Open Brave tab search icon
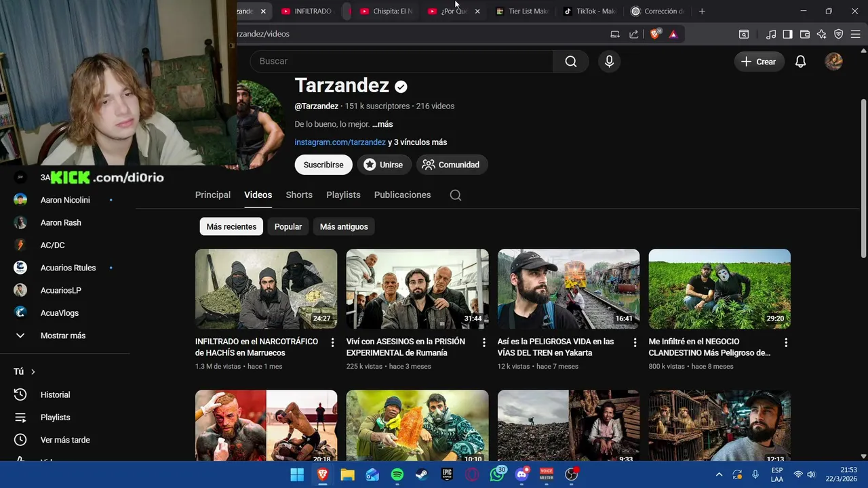 [x=744, y=34]
